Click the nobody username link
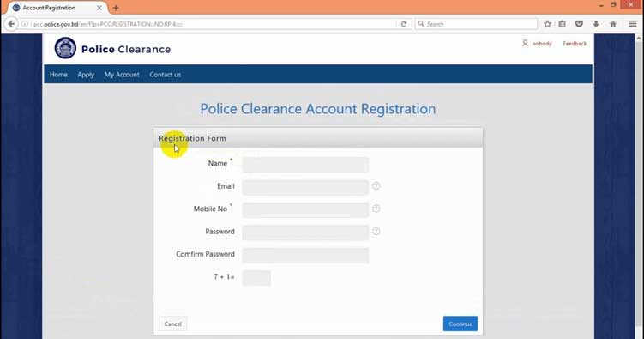 (x=542, y=44)
